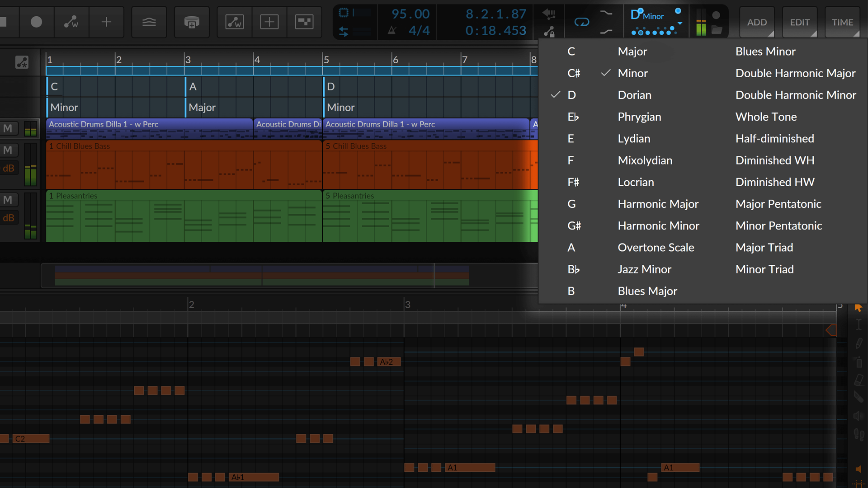
Task: Enable the record button in the transport
Action: pos(37,21)
